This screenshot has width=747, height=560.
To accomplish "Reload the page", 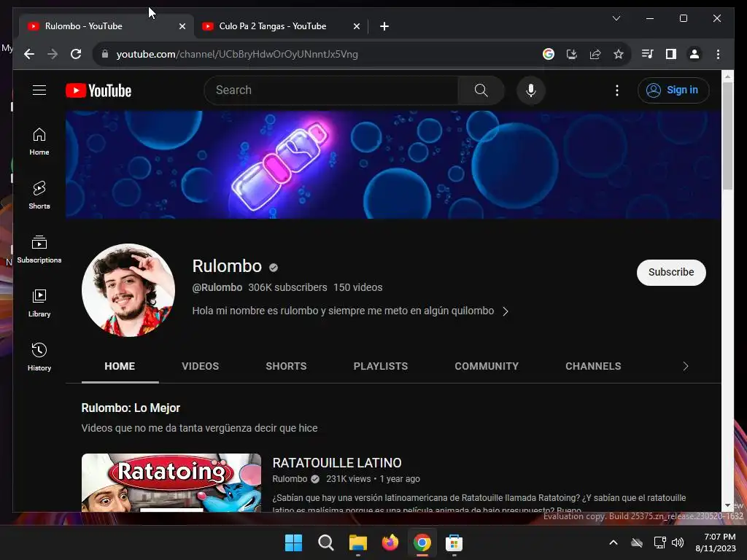I will 76,54.
